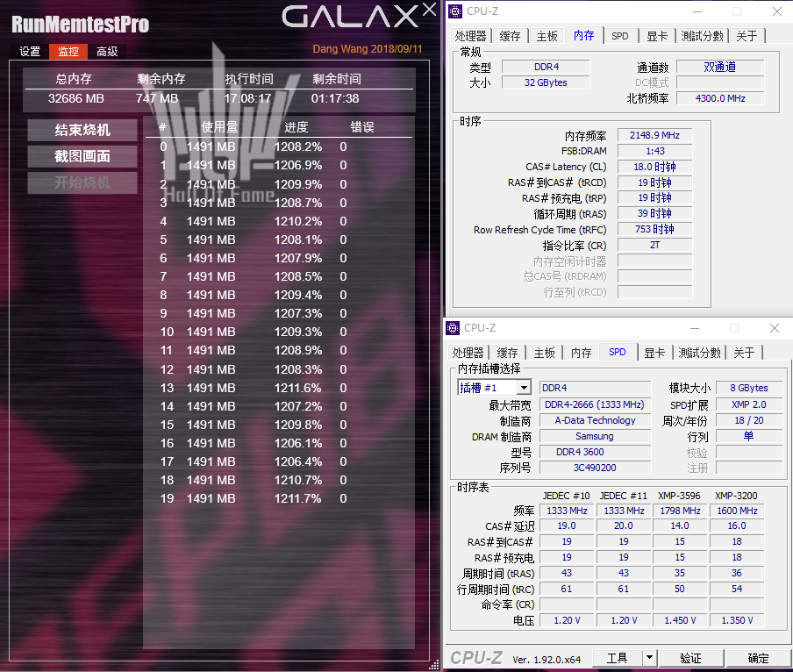The height and width of the screenshot is (672, 793).
Task: Click the serial number 3C490200
Action: (x=595, y=468)
